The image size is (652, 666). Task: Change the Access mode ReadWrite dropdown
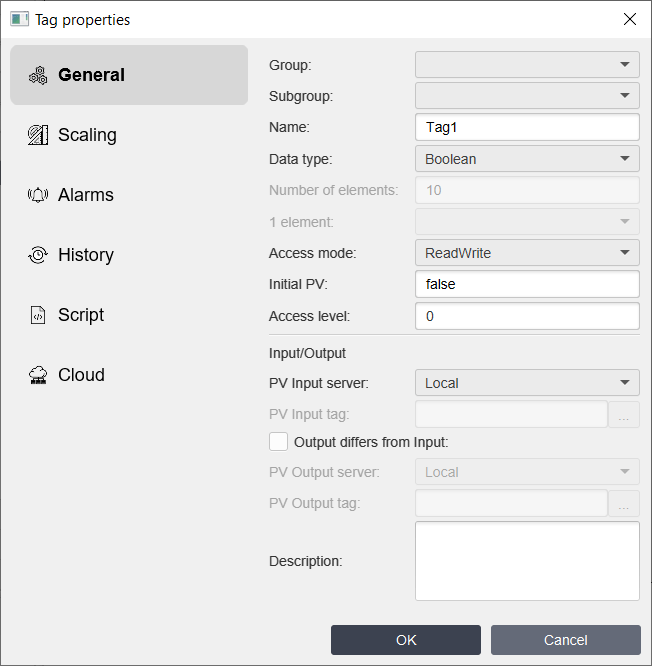coord(527,253)
